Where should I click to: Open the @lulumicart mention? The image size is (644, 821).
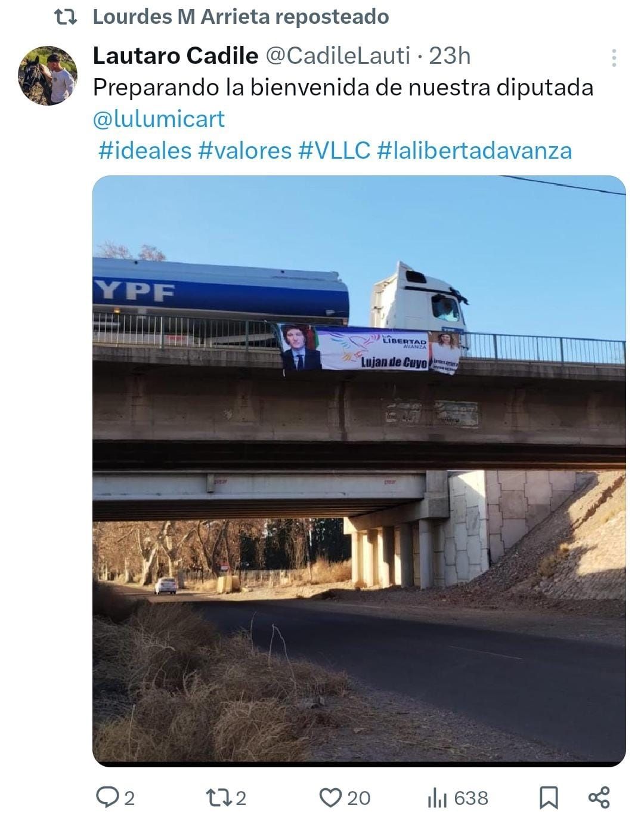(159, 118)
